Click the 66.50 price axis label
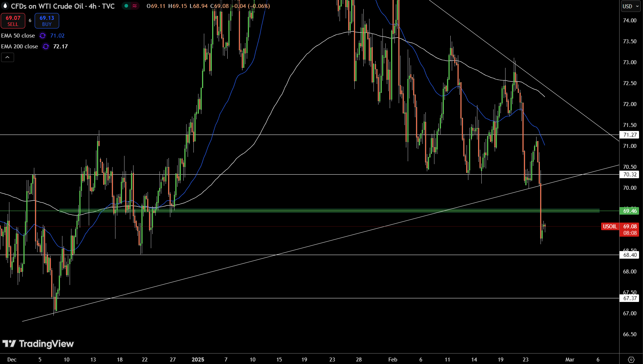 [630, 334]
